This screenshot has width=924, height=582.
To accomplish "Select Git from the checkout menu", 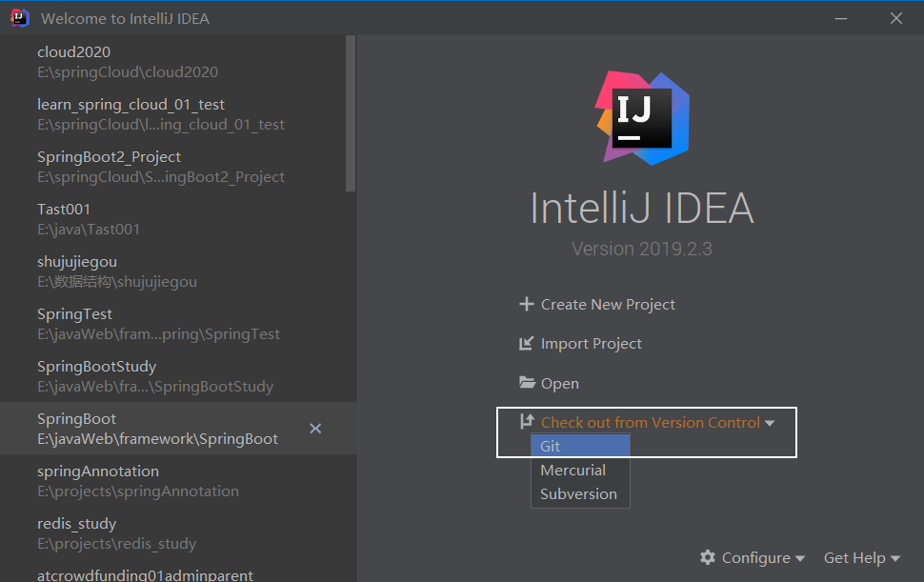I will [x=580, y=446].
